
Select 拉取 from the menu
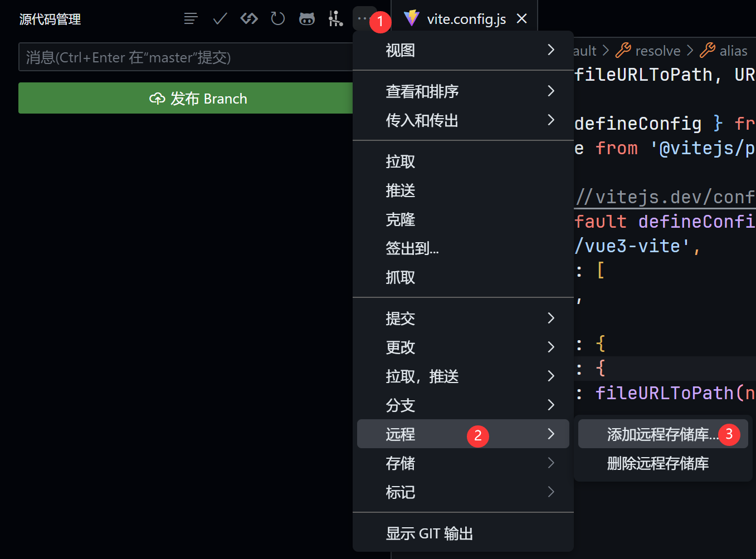click(x=463, y=161)
